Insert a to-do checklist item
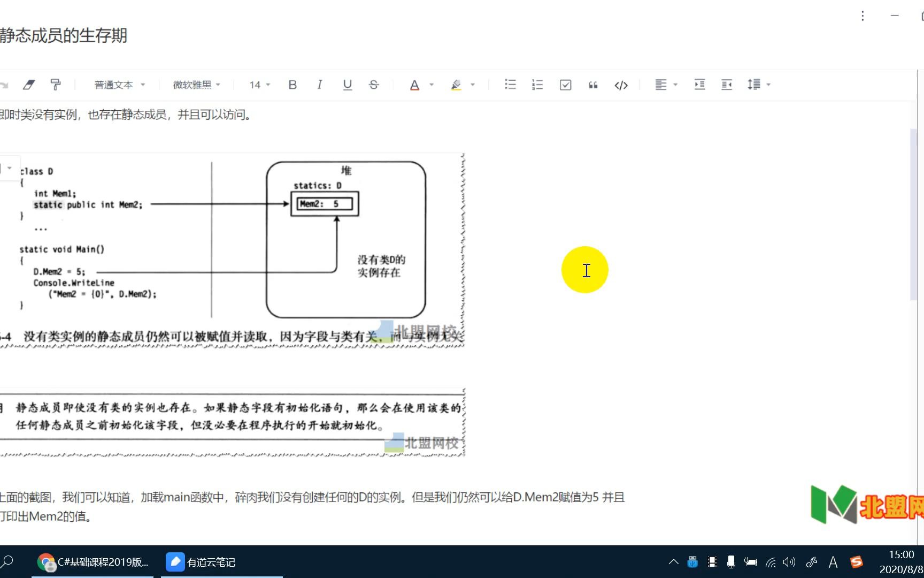 click(x=565, y=85)
